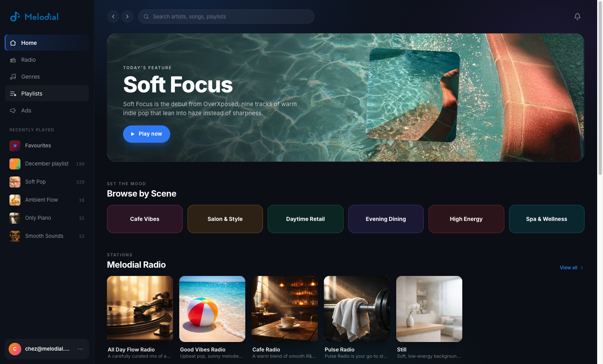Open Good Vibes Radio beach ball thumbnail

click(212, 309)
